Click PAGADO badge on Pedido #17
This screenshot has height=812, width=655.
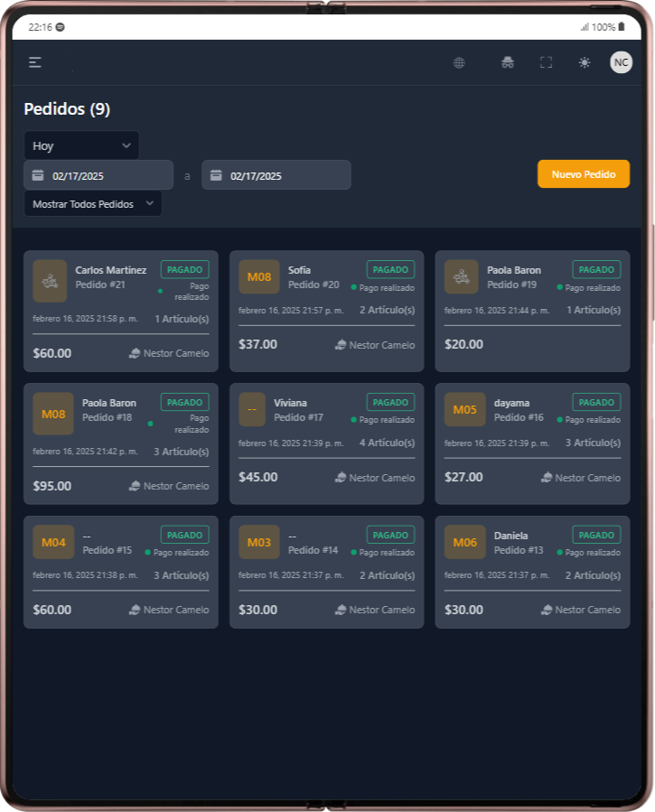(x=390, y=402)
